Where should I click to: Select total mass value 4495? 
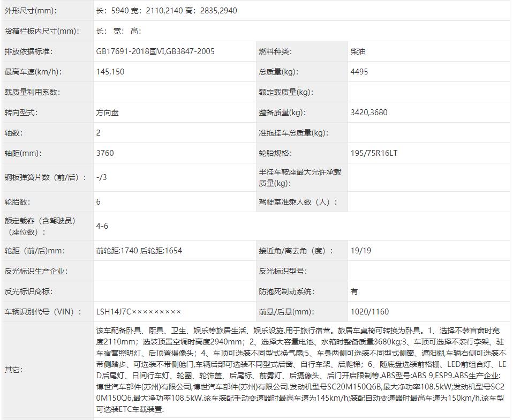pos(359,72)
